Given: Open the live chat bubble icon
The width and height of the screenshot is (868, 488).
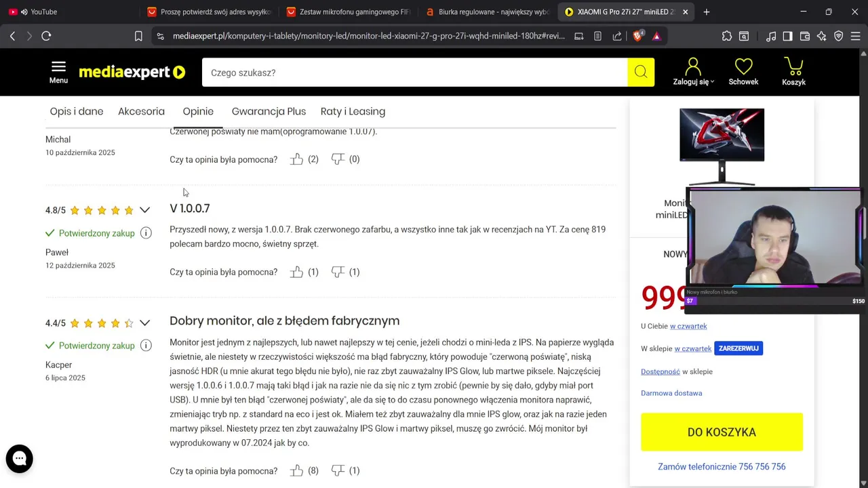Looking at the screenshot, I should [20, 459].
